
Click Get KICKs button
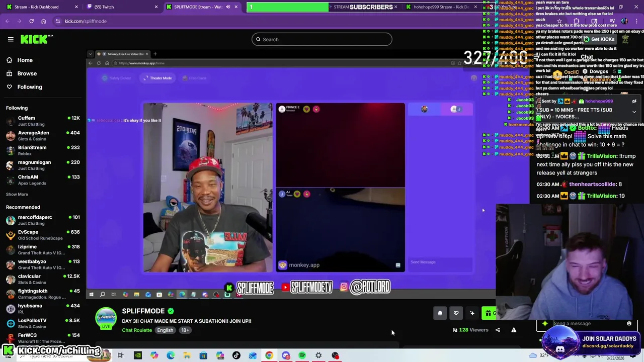(599, 39)
